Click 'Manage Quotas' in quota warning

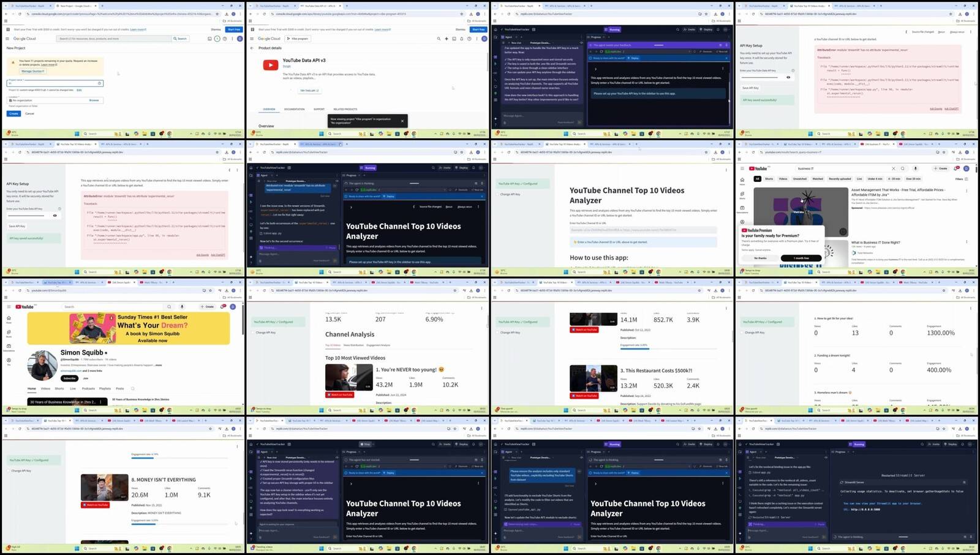33,71
